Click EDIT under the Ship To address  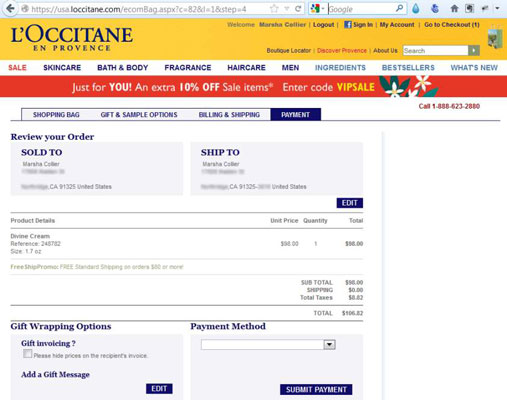pos(350,203)
